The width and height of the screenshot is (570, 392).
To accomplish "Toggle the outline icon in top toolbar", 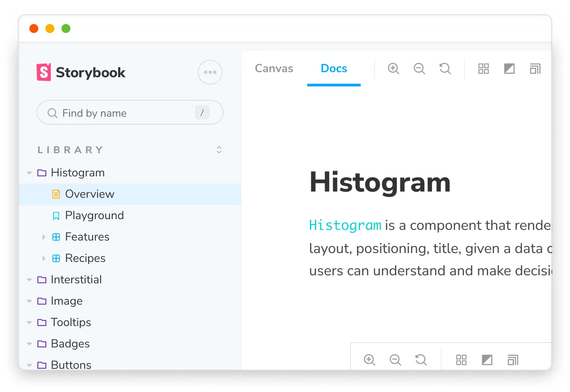I will (x=535, y=69).
